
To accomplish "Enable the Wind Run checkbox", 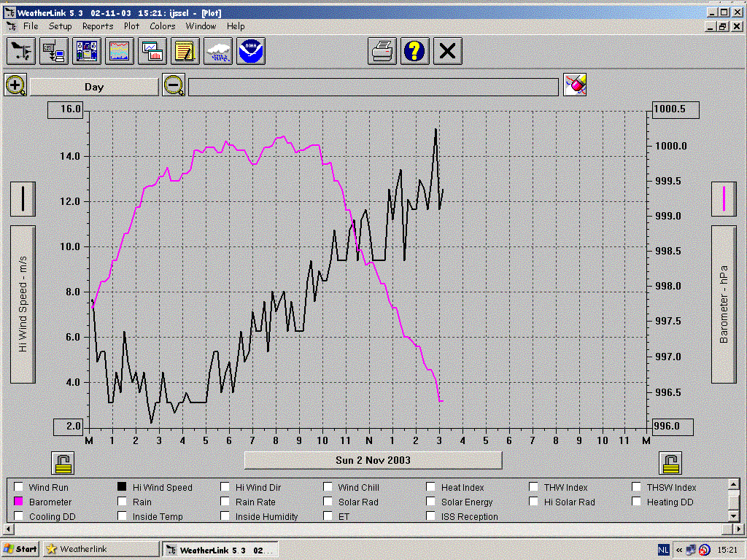I will coord(18,486).
